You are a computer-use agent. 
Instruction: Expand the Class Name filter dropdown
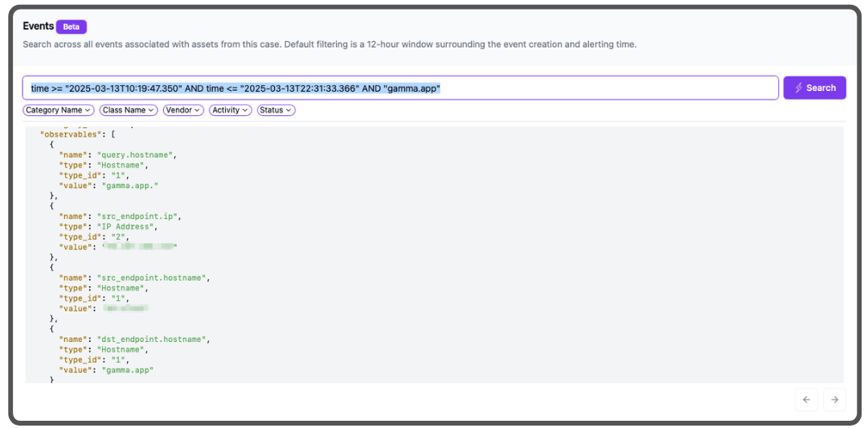[x=128, y=110]
